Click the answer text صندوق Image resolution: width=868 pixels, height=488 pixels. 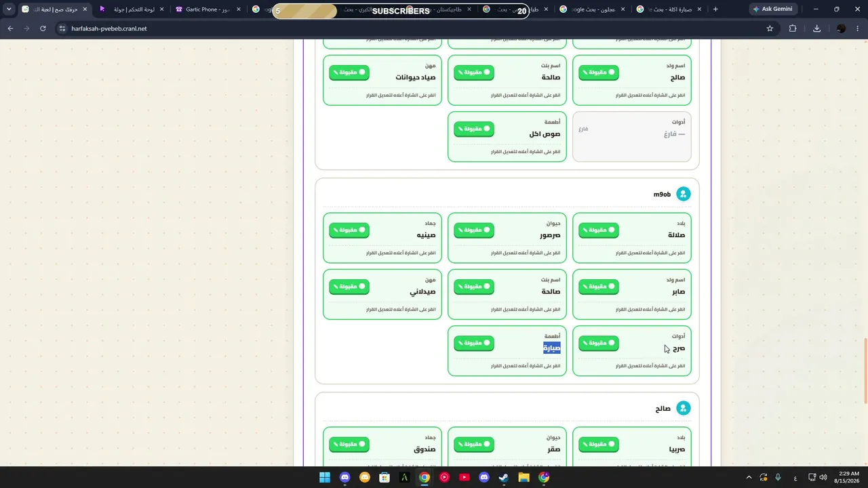[x=425, y=449]
